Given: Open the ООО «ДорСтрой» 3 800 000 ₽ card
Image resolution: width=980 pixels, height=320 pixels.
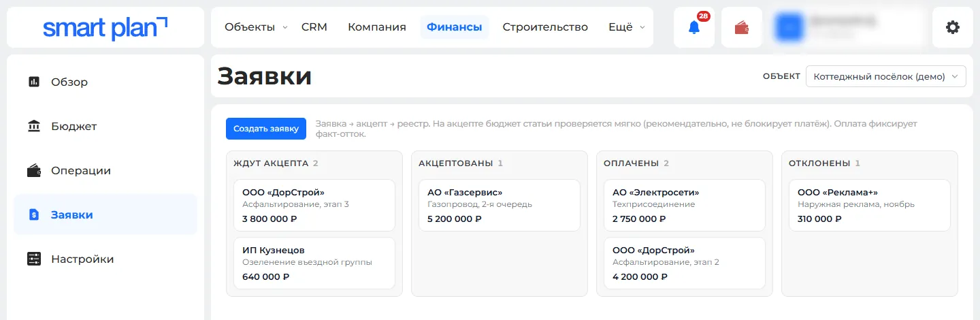Looking at the screenshot, I should 314,206.
